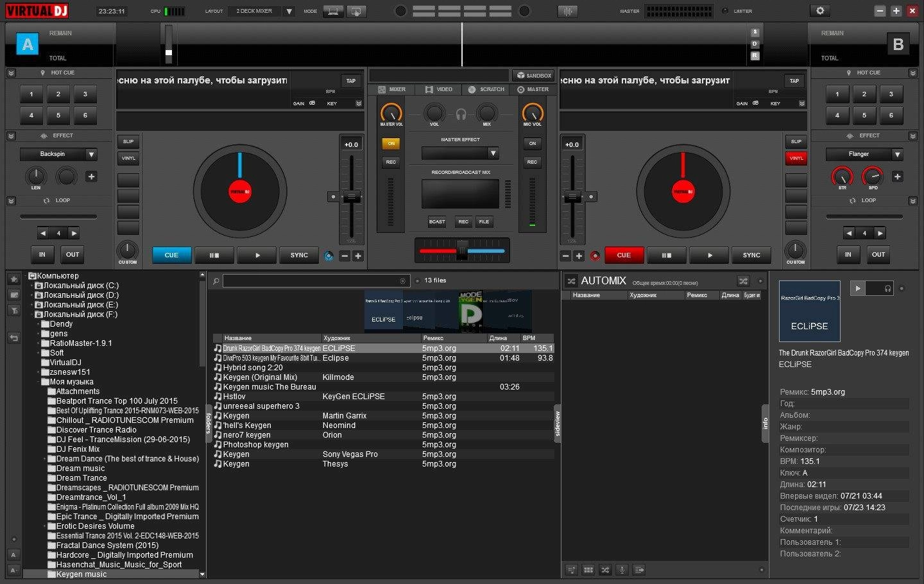Click deck A CUE button
Viewport: 924px width, 584px height.
click(171, 255)
